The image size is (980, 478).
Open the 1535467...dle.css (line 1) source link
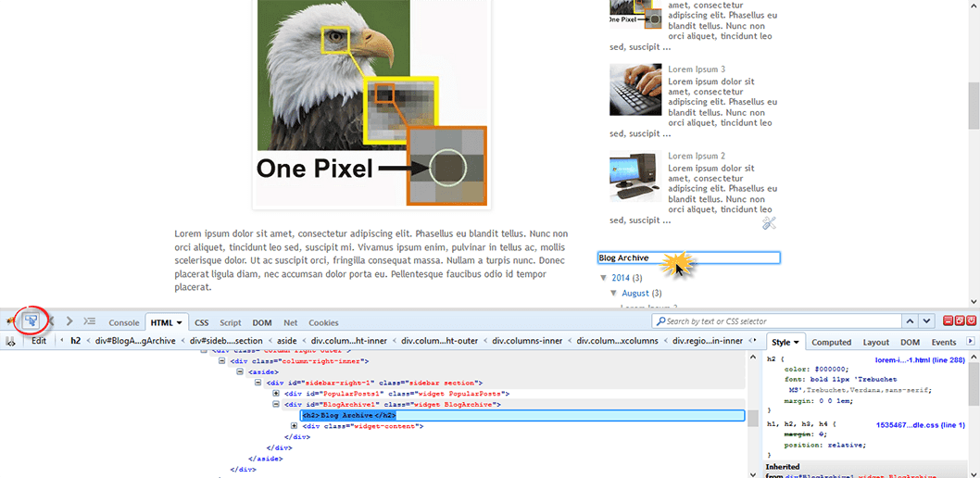(x=921, y=425)
